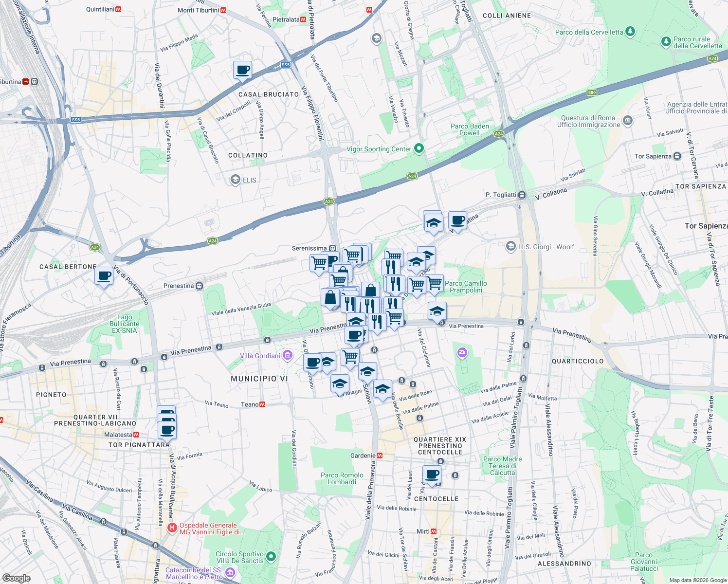Click the ELIS marker in Collatino
Viewport: 728px width, 584px height.
coord(236,180)
